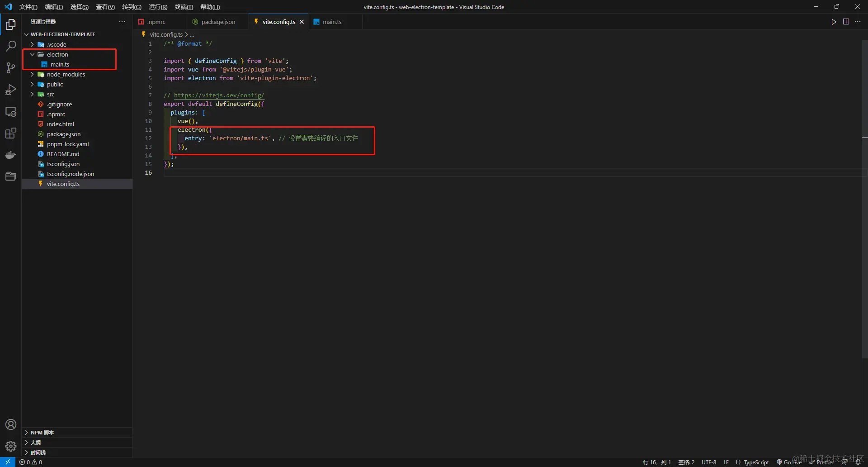Click the 行 16, 列 1 cursor position
The height and width of the screenshot is (467, 868).
pyautogui.click(x=657, y=462)
